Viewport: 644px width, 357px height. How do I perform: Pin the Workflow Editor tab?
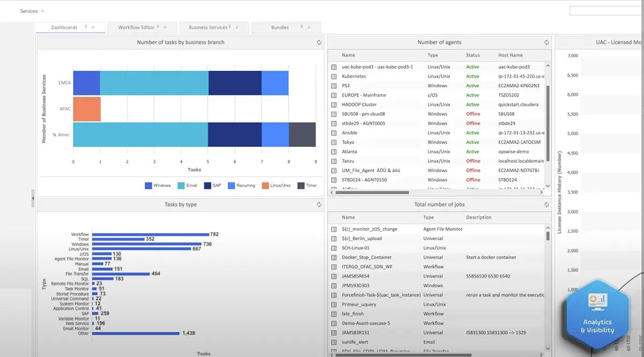158,27
